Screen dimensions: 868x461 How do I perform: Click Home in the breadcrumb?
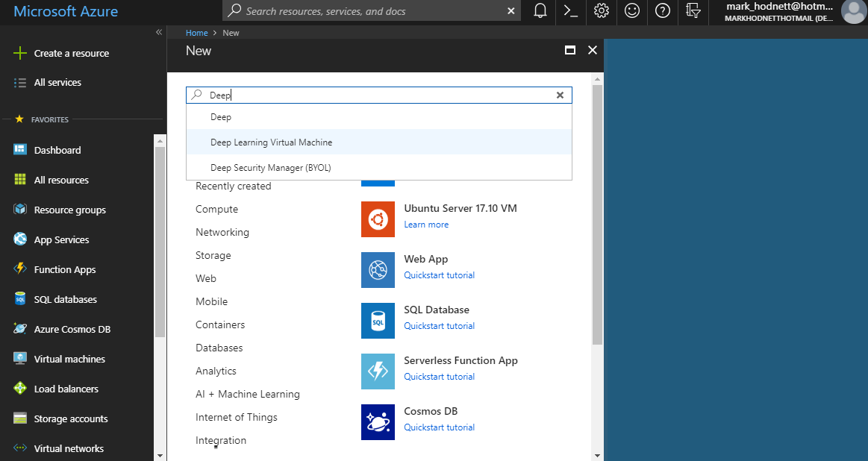(196, 32)
